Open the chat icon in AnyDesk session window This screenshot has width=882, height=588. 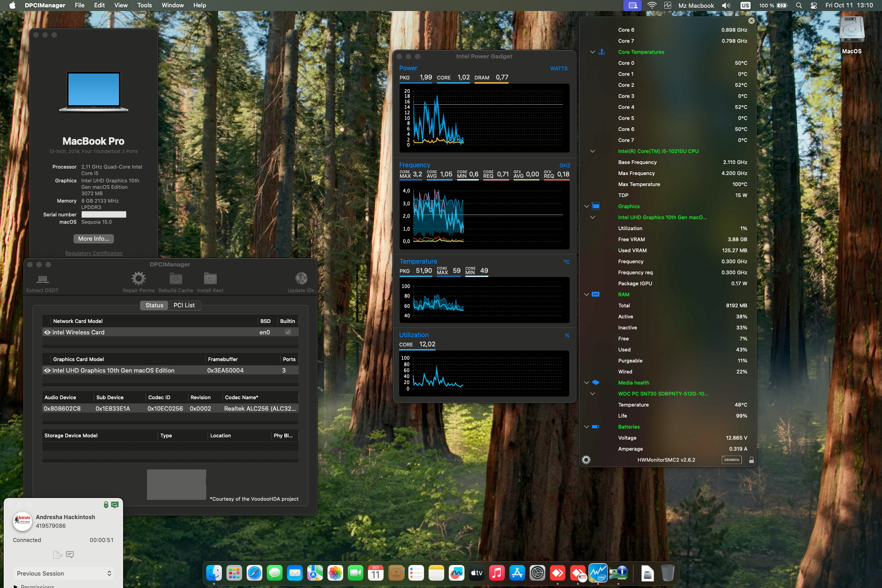[70, 554]
